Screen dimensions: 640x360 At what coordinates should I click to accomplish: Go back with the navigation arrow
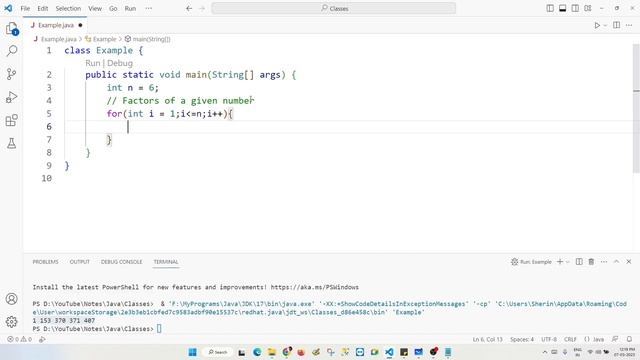click(x=189, y=8)
